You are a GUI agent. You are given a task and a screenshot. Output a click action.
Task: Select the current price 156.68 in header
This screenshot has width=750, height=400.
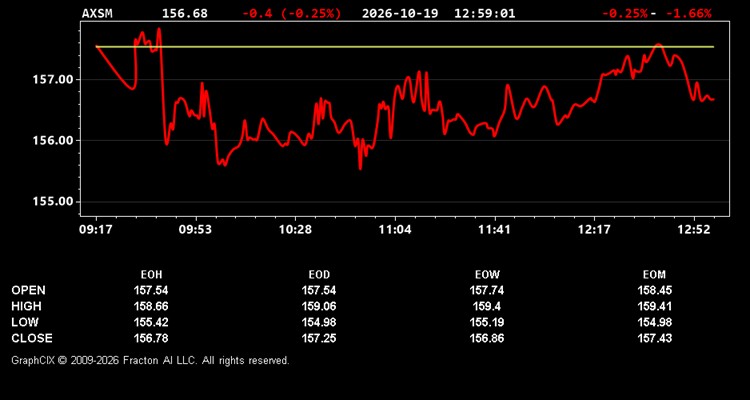pos(185,13)
